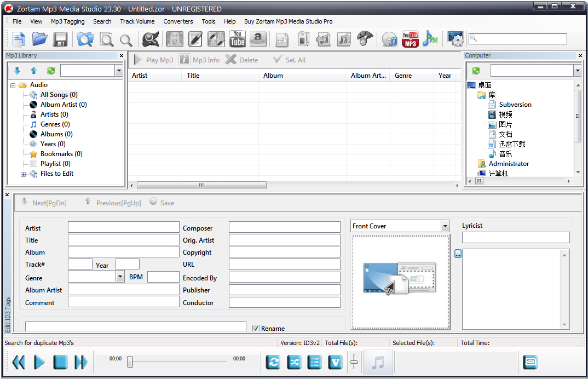This screenshot has height=379, width=588.
Task: Select Bookmarks (0) in library tree
Action: point(61,154)
